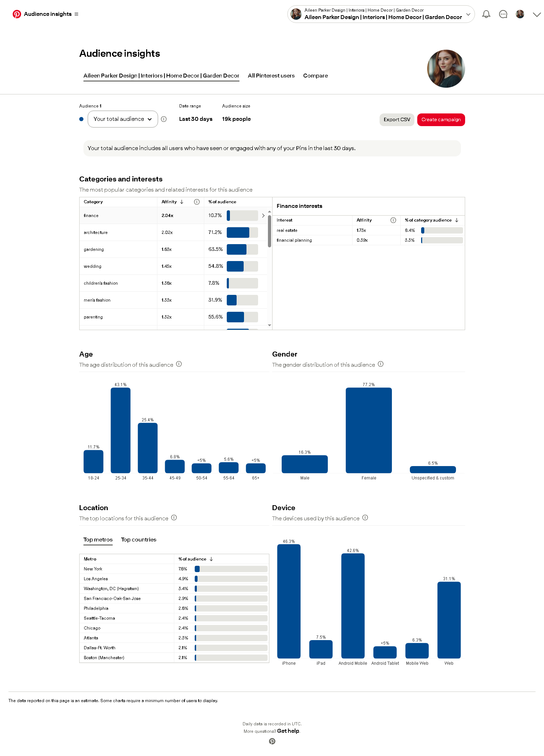Switch to Top countries tab

coord(138,540)
